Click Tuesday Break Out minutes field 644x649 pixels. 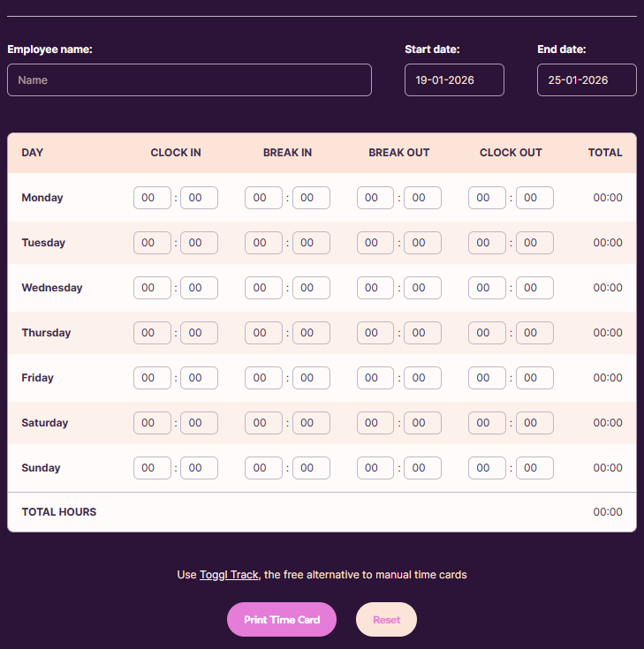pyautogui.click(x=422, y=243)
